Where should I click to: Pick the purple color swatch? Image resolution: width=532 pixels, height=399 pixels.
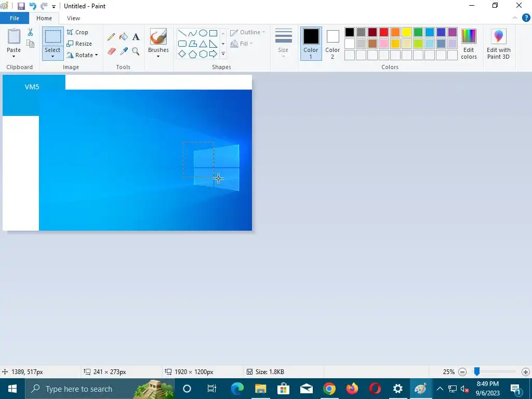click(x=453, y=32)
